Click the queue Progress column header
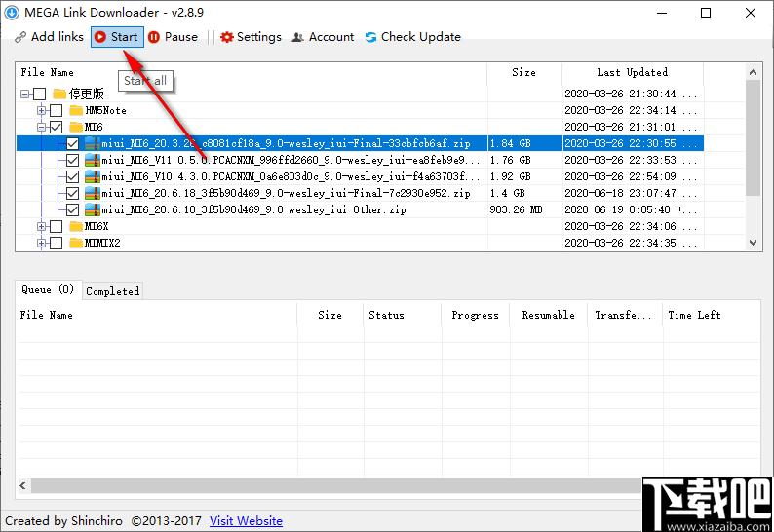774x532 pixels. (x=475, y=316)
